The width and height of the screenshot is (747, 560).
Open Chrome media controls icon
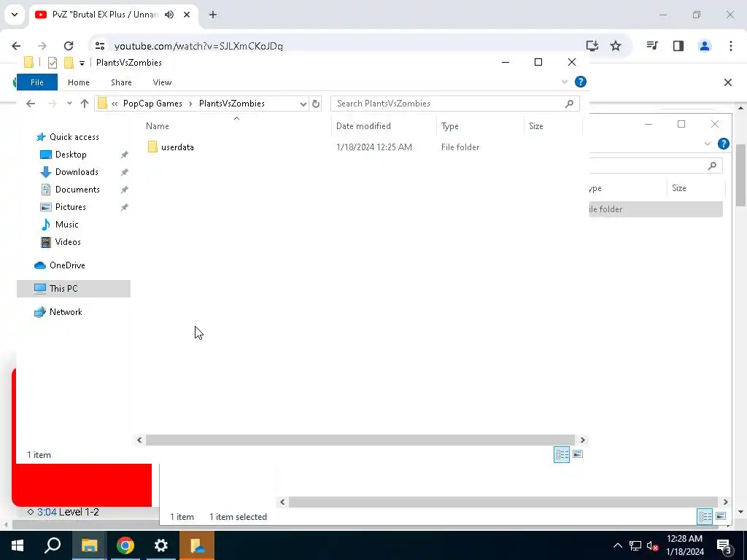click(652, 46)
